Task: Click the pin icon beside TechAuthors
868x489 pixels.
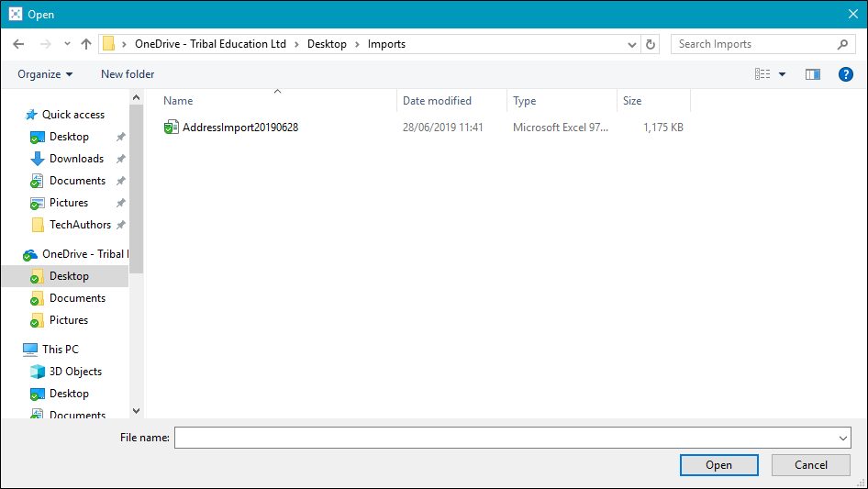Action: tap(121, 225)
